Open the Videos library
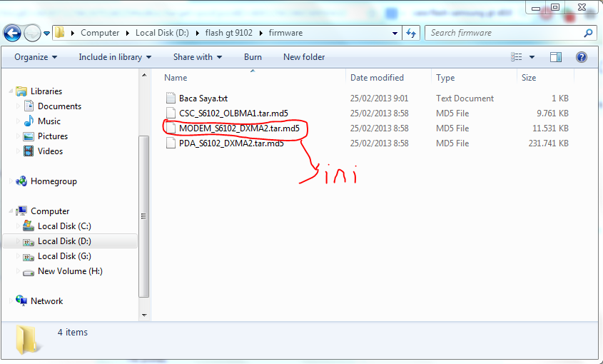 [x=50, y=151]
